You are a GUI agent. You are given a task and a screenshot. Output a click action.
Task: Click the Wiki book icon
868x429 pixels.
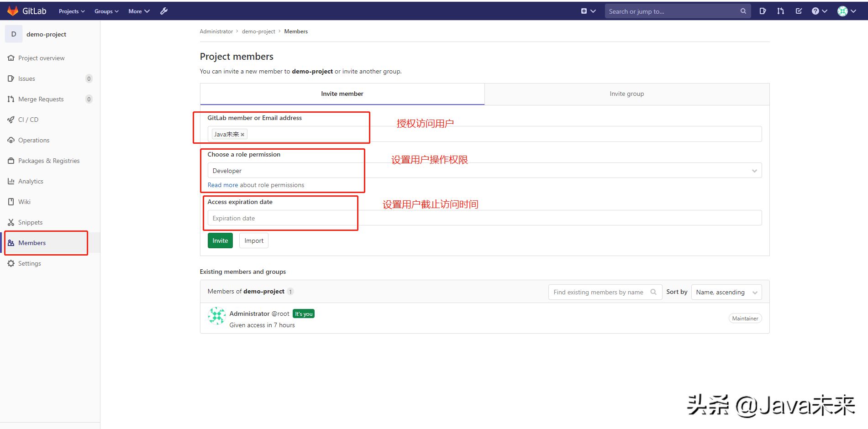(x=11, y=202)
